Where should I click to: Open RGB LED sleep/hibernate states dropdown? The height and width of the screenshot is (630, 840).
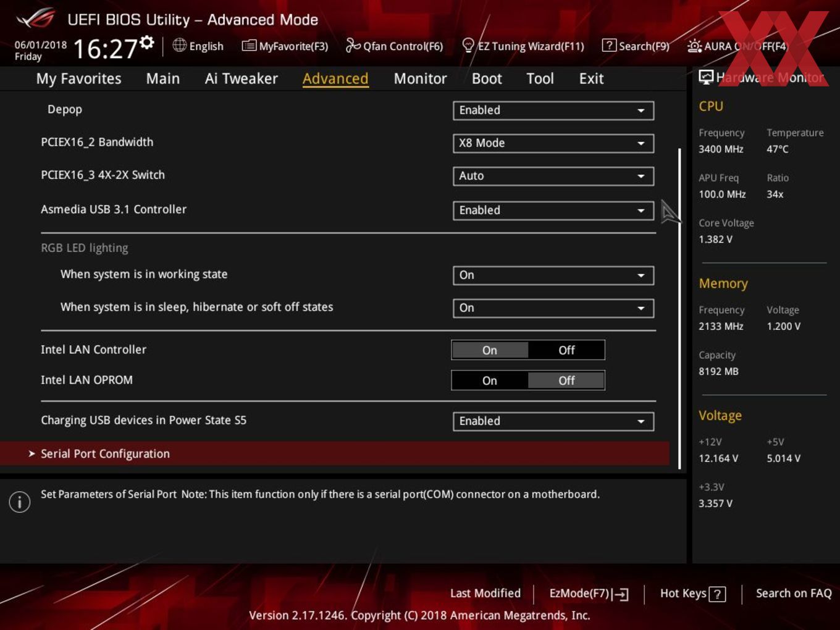[x=553, y=308]
